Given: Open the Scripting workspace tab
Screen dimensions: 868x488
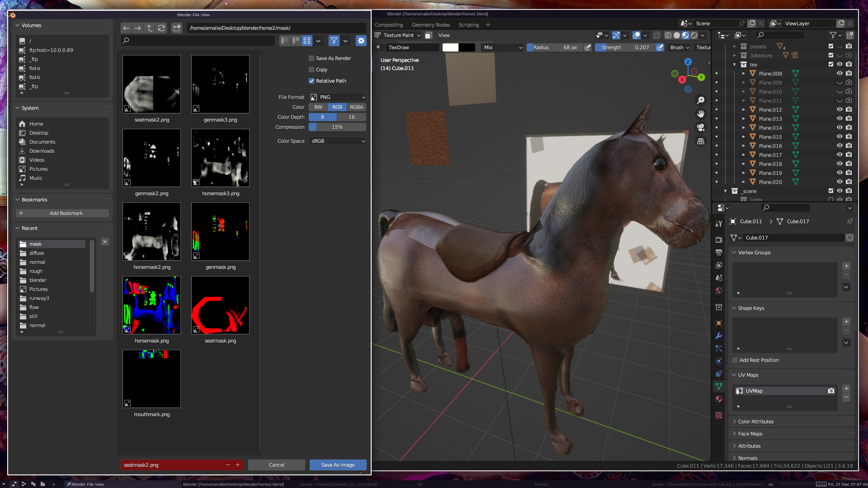Looking at the screenshot, I should [x=468, y=25].
